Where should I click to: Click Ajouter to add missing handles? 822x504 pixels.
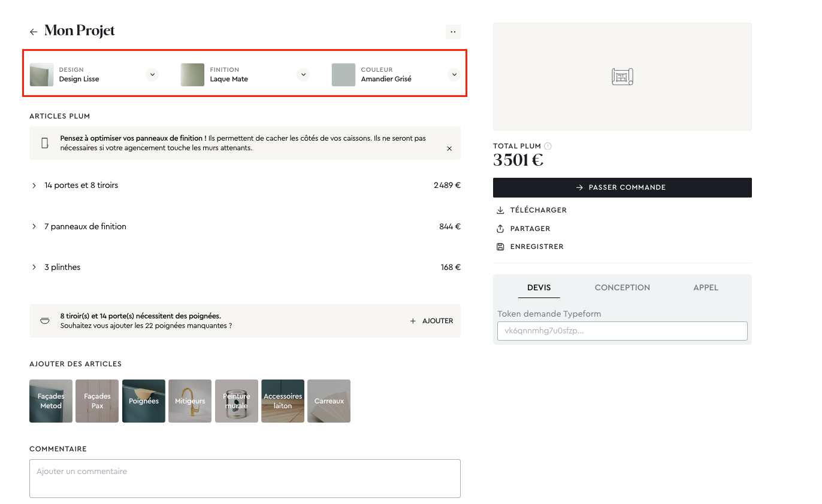click(x=432, y=321)
